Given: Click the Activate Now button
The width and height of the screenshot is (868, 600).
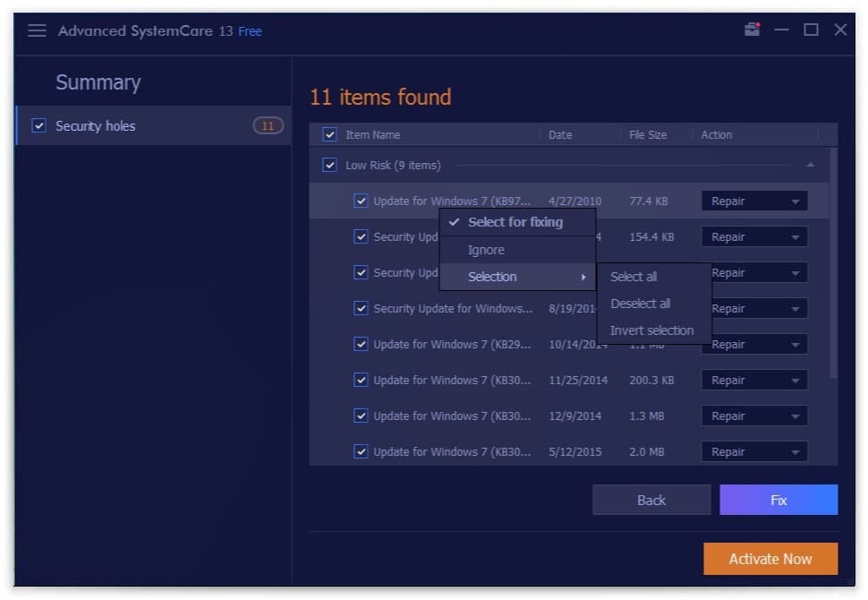Looking at the screenshot, I should pos(770,559).
